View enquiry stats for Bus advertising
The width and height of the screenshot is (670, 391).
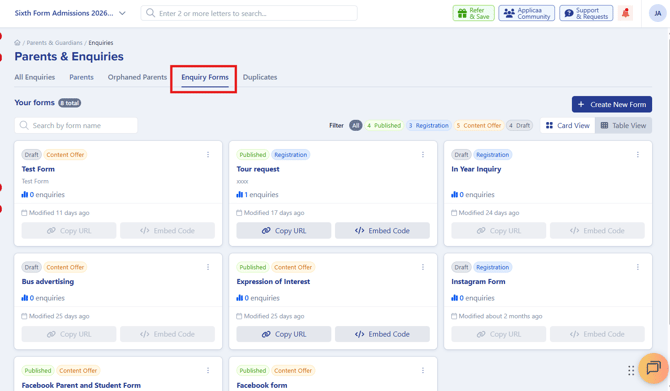(43, 298)
